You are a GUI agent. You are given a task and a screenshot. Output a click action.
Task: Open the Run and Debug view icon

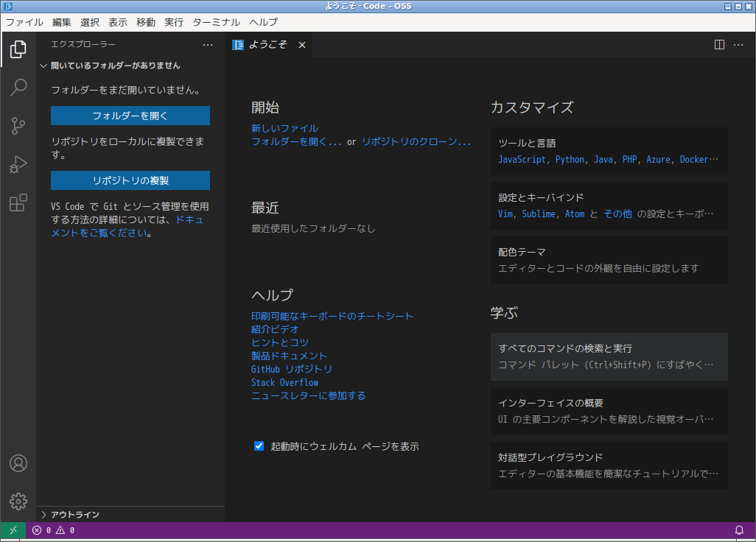18,164
